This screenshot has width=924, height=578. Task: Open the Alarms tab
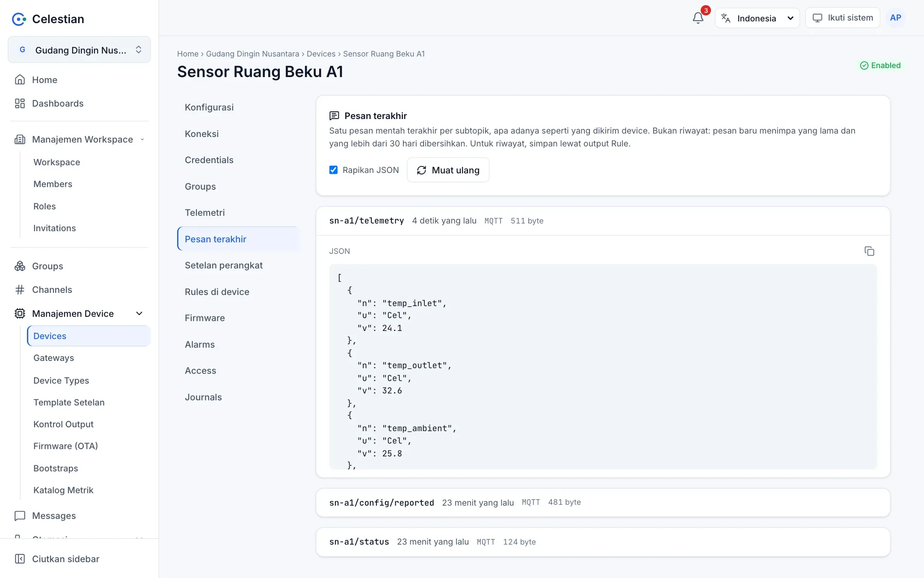coord(238,345)
